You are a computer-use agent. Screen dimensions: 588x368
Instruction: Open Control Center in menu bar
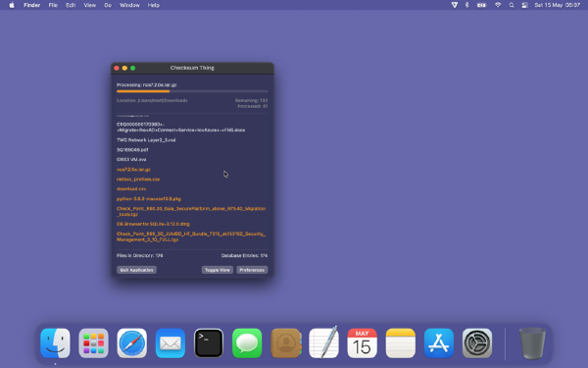[x=525, y=5]
